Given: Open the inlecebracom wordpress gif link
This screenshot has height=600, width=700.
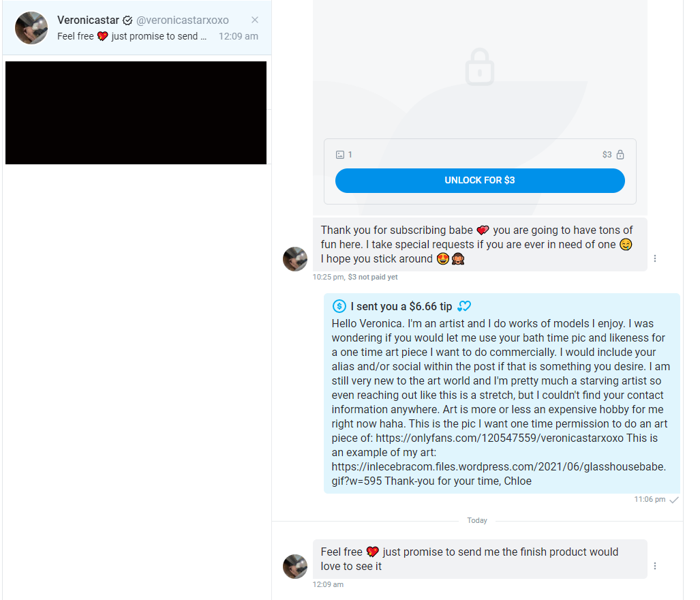Looking at the screenshot, I should click(x=498, y=466).
